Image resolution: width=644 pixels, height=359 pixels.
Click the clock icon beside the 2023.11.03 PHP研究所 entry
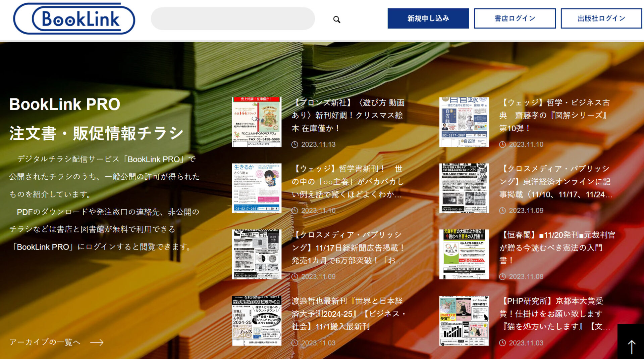point(502,343)
